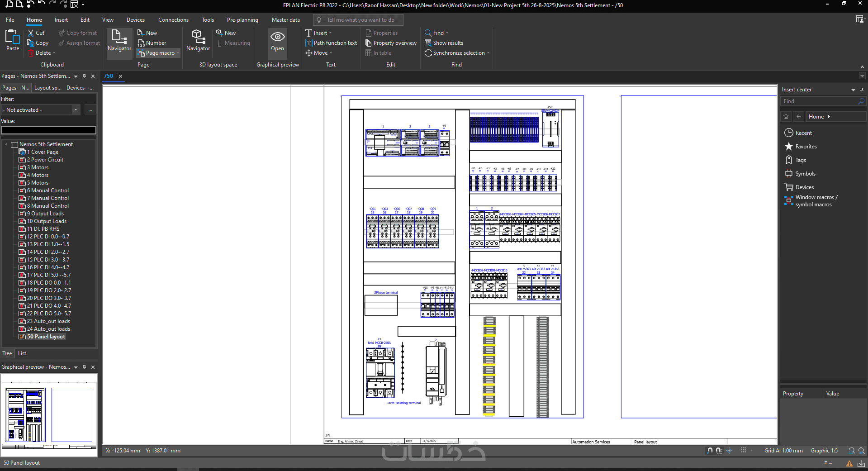The height and width of the screenshot is (471, 868).
Task: Open the Connections ribbon tab
Action: 173,20
